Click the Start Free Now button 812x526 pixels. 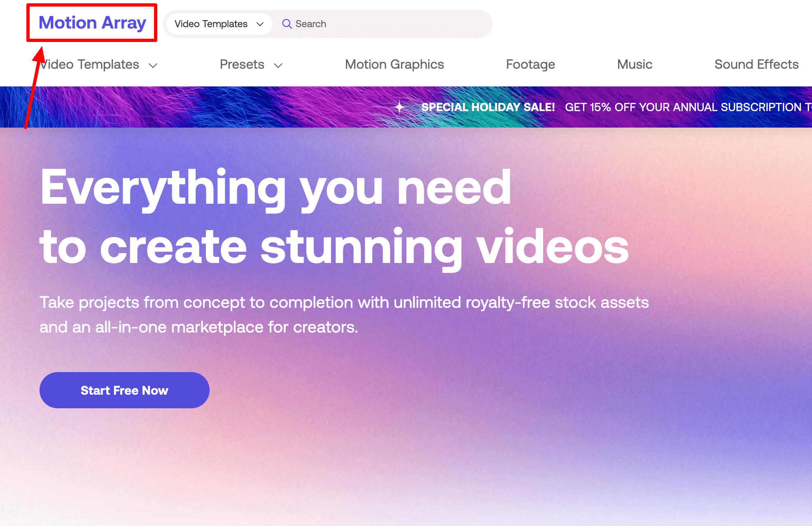pos(124,390)
